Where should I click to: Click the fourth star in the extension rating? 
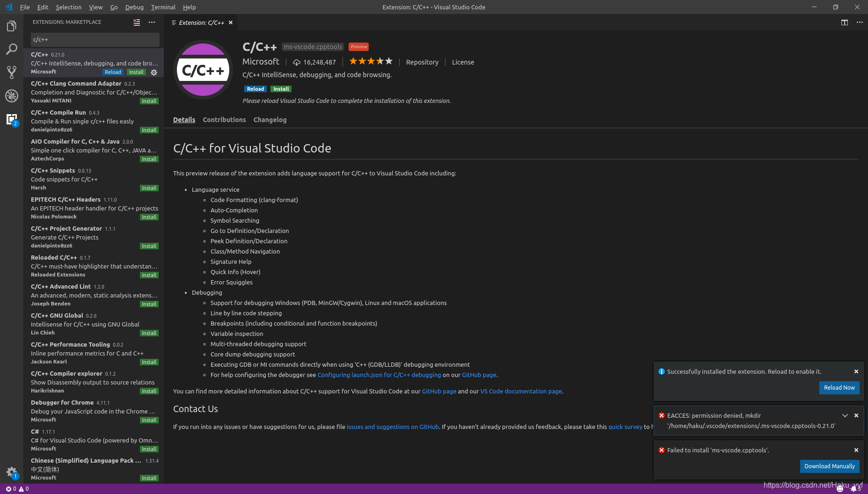point(380,61)
